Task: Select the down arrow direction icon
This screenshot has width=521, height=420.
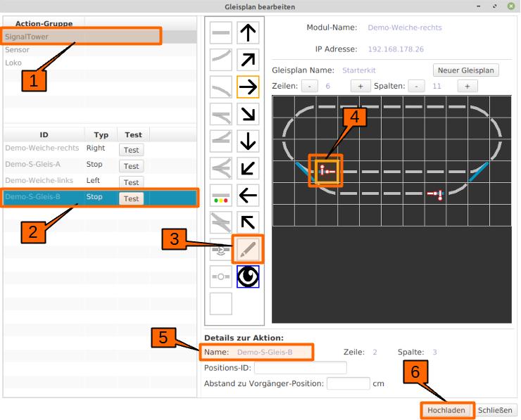Action: (248, 141)
